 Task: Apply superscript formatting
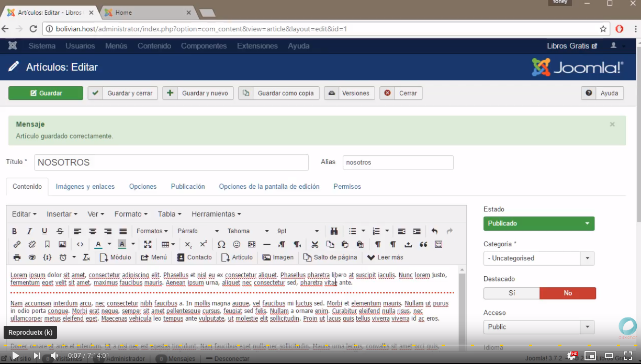[204, 244]
